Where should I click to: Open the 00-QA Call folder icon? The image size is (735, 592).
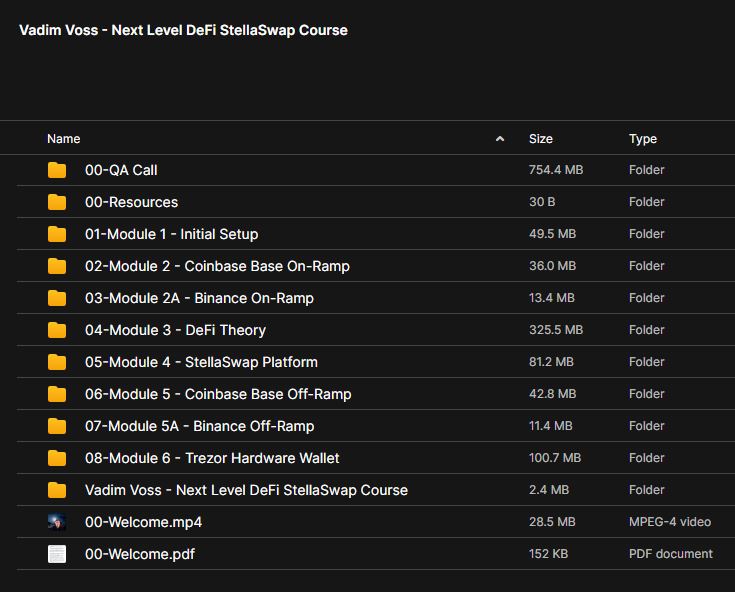pos(57,170)
